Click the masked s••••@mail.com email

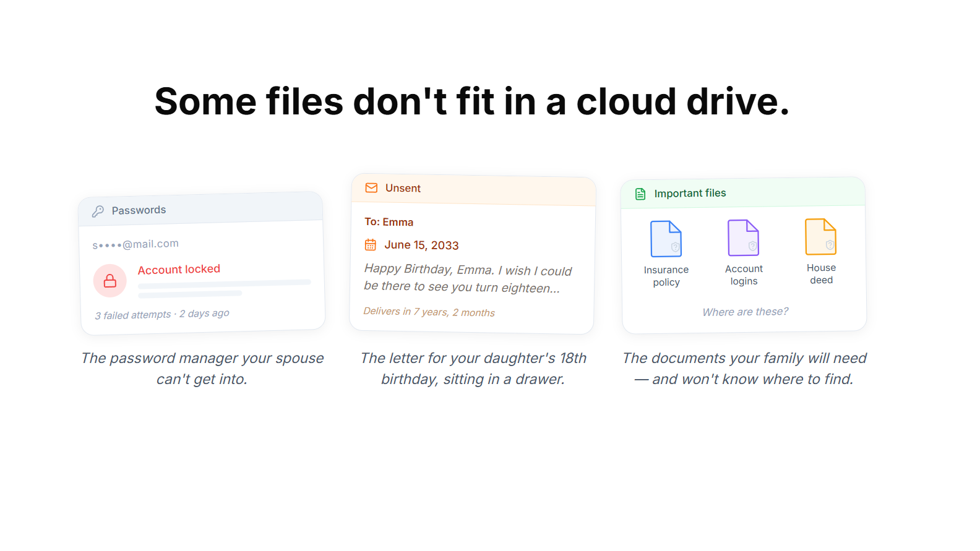click(135, 244)
